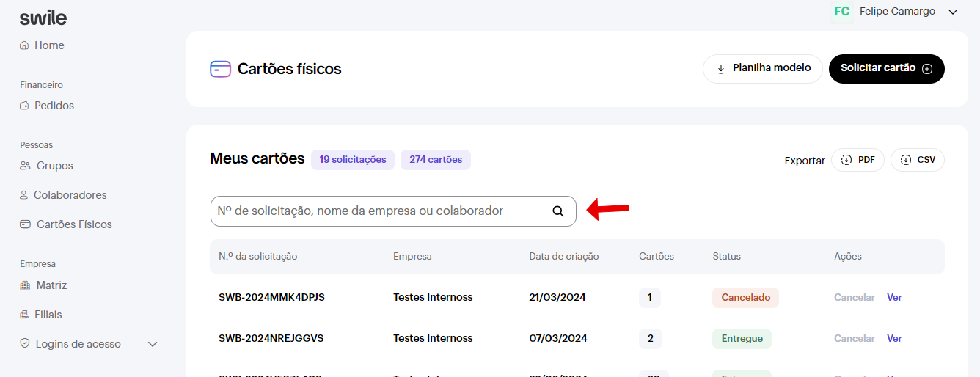This screenshot has width=980, height=377.
Task: Click the Cartões físicos header card icon
Action: click(220, 69)
